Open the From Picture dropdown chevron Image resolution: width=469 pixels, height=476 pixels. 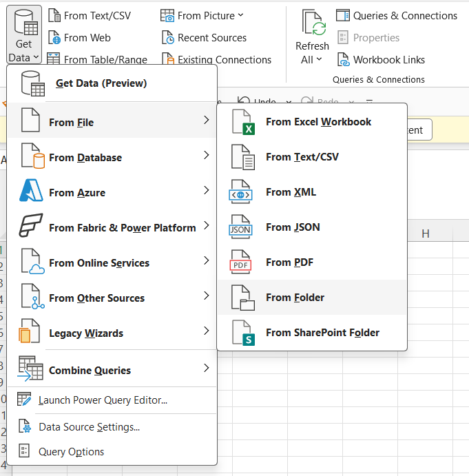[241, 15]
